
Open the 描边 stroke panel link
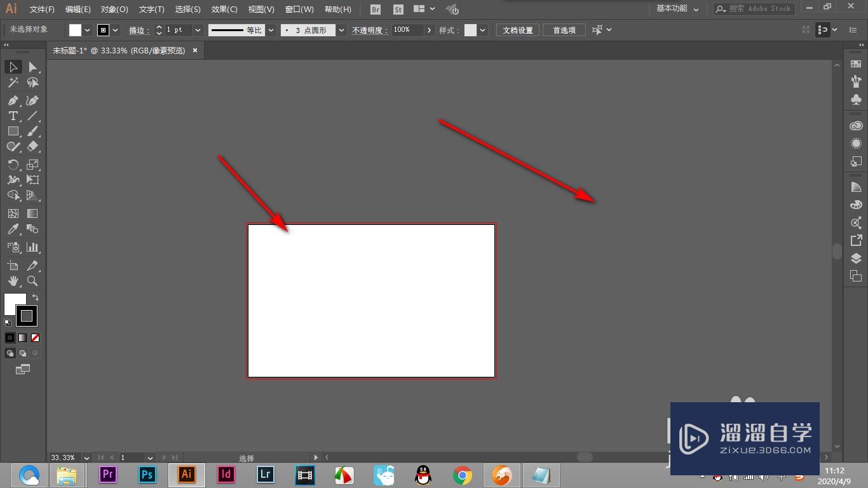click(139, 30)
